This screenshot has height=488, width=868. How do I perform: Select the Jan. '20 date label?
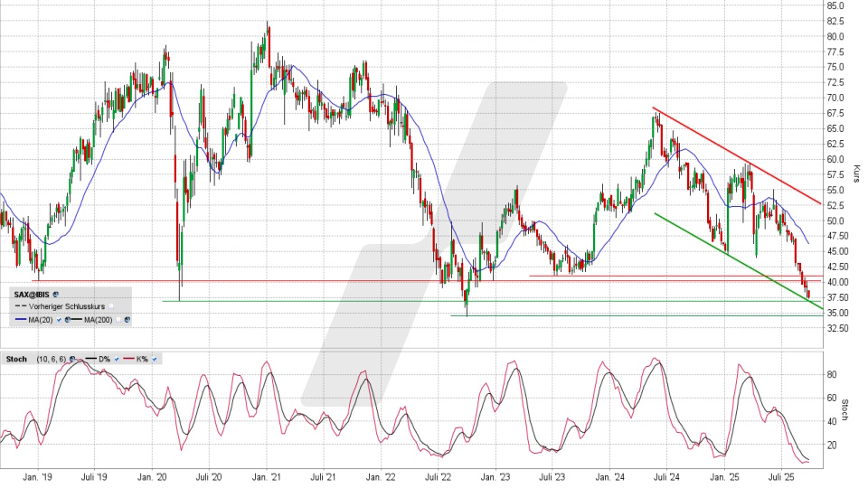[x=152, y=477]
